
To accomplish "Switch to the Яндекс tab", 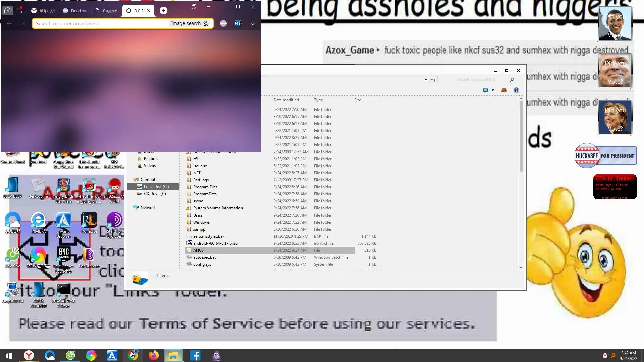I will [106, 11].
